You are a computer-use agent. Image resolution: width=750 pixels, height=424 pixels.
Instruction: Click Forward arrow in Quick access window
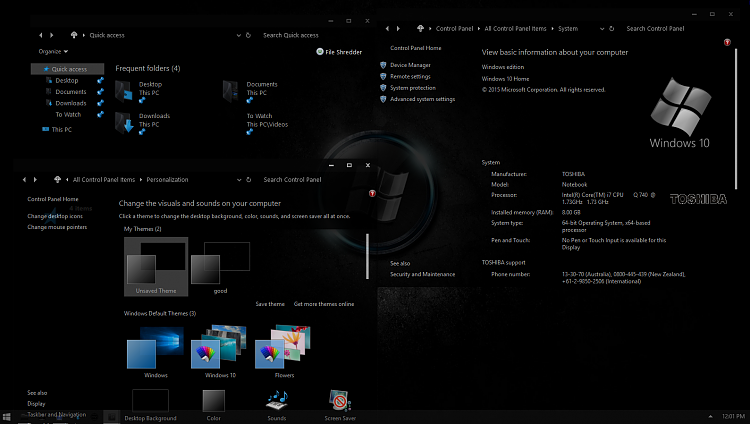click(x=52, y=35)
